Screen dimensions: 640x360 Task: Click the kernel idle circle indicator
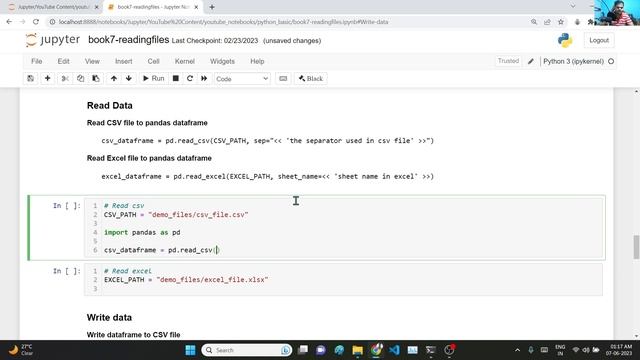coord(611,61)
